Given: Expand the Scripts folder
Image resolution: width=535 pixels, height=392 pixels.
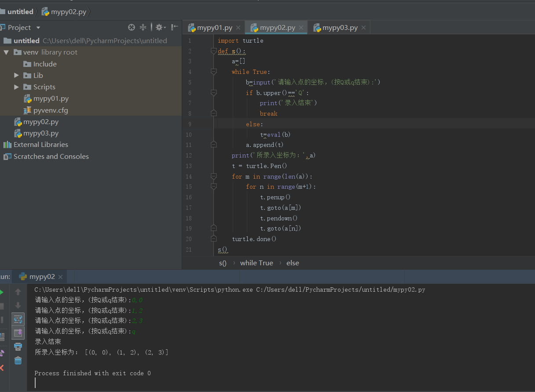Looking at the screenshot, I should 16,87.
